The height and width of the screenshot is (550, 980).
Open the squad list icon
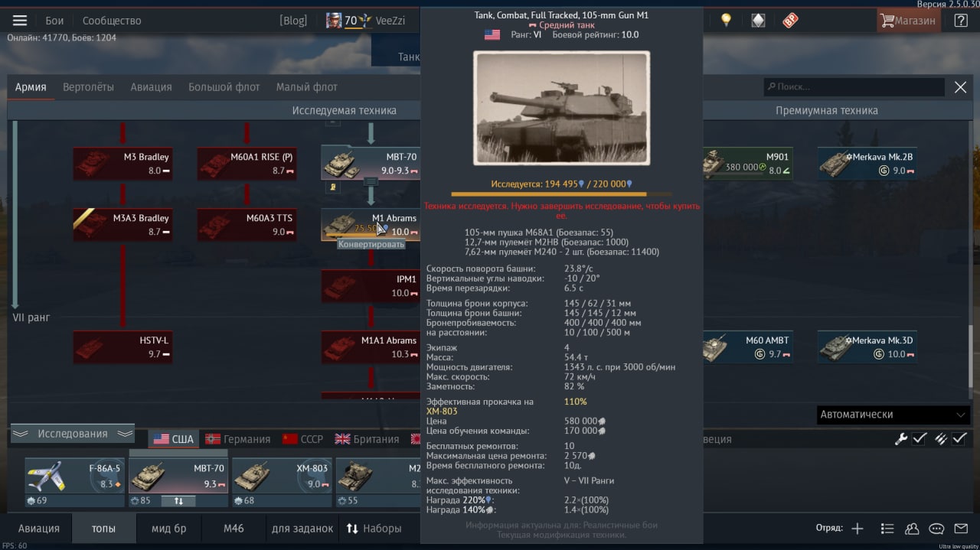point(887,529)
